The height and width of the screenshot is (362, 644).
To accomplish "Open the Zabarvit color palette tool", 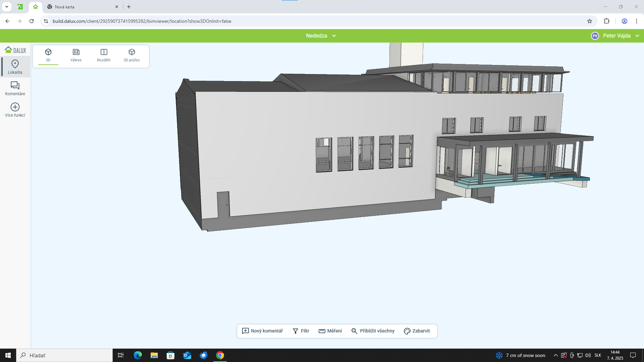I will tap(417, 331).
